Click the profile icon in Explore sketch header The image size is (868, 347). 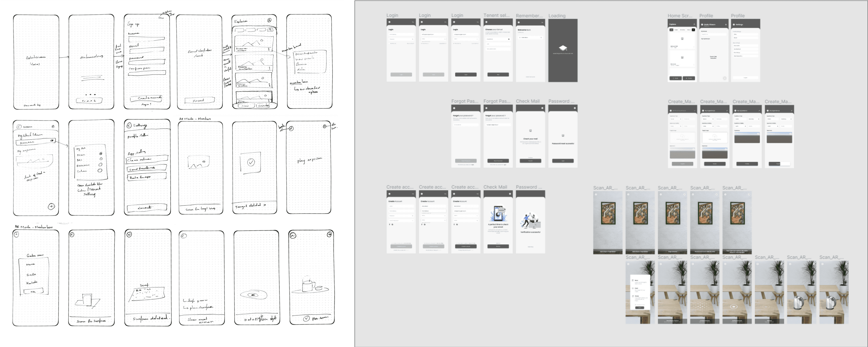coord(269,20)
